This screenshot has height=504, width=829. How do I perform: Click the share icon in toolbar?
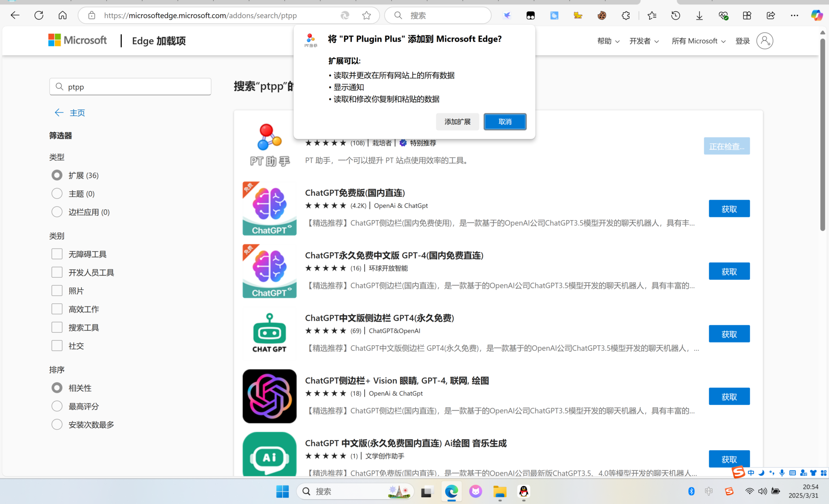[x=771, y=15]
